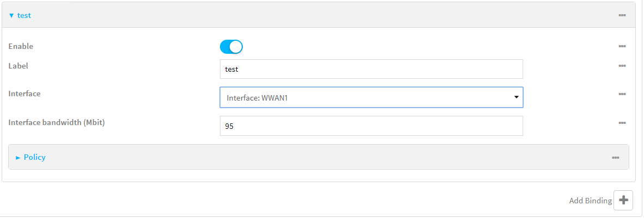Click the Interface bandwidth field showing 95

click(x=371, y=126)
